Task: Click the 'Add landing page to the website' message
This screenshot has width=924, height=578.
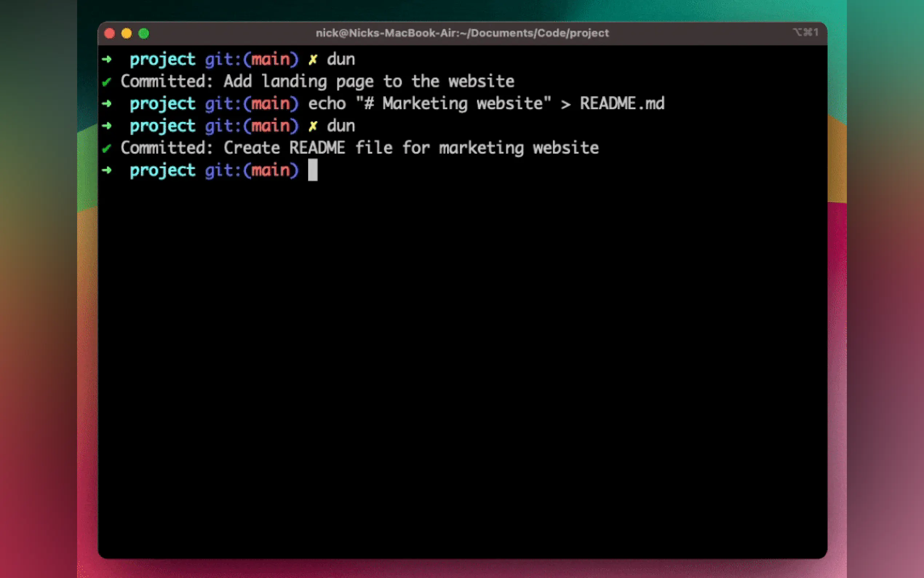Action: 369,82
